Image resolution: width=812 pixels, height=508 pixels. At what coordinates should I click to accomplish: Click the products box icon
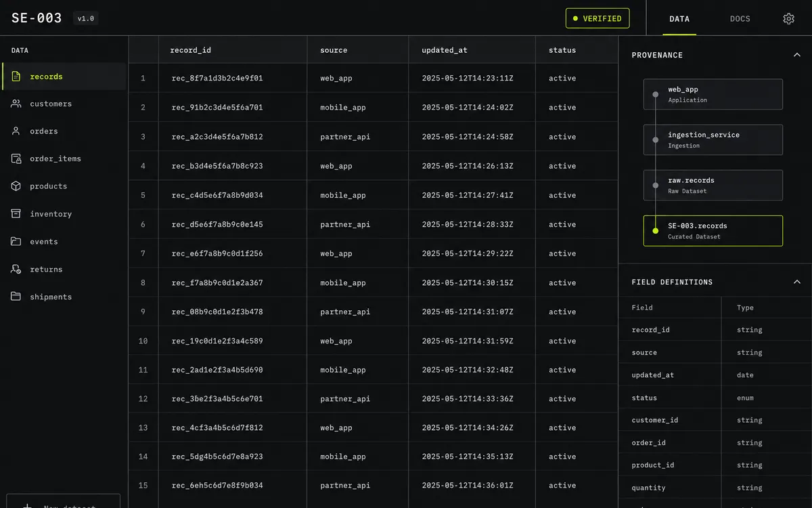[16, 186]
